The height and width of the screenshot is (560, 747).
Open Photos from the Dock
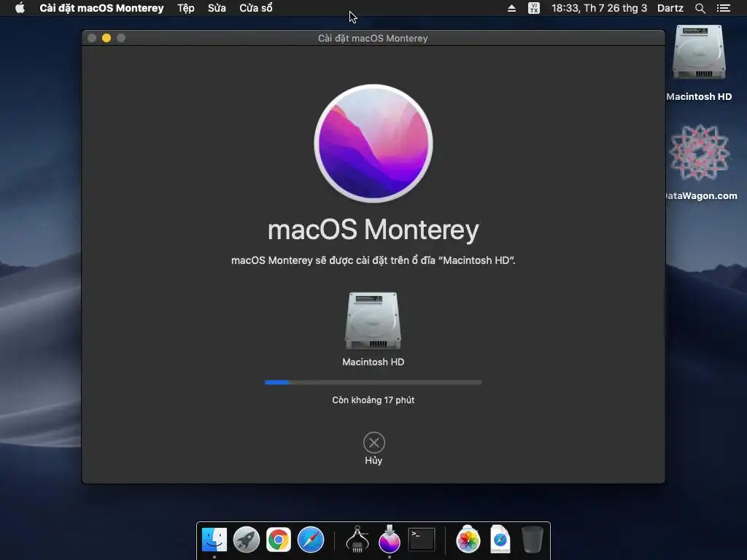(468, 540)
